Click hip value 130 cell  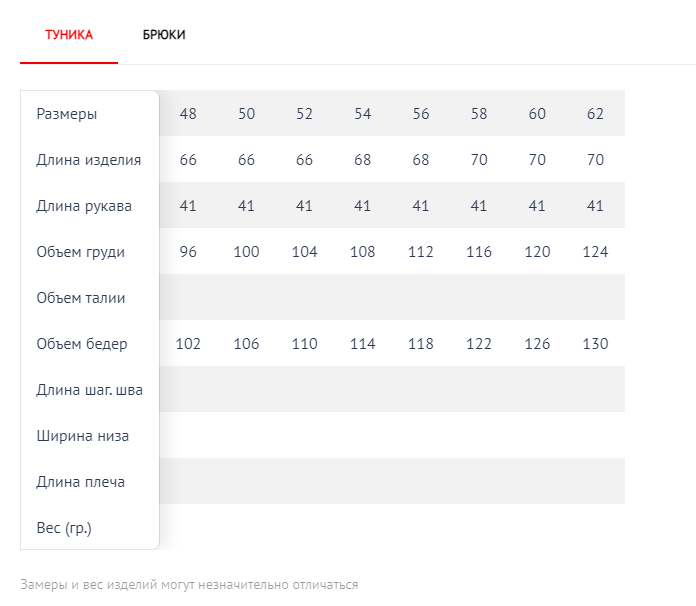pos(595,344)
